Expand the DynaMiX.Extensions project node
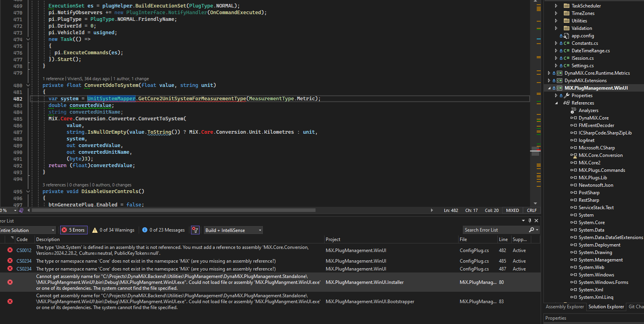The height and width of the screenshot is (324, 644). (x=549, y=81)
